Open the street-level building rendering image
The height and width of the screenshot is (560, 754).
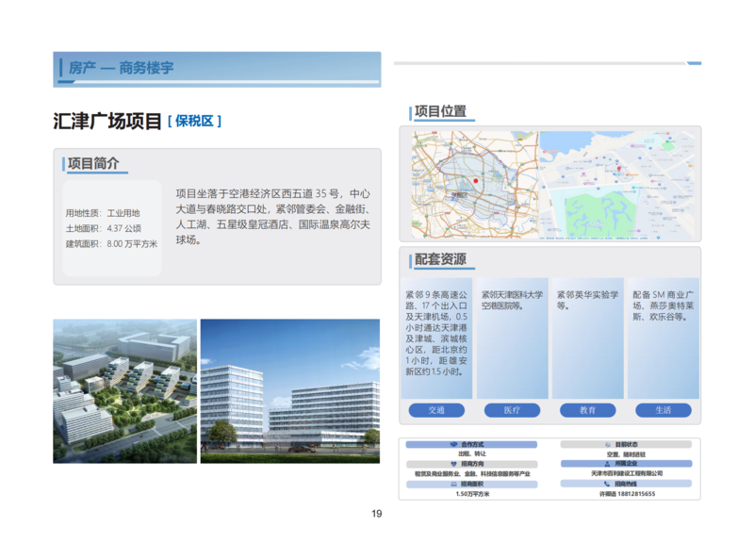290,391
